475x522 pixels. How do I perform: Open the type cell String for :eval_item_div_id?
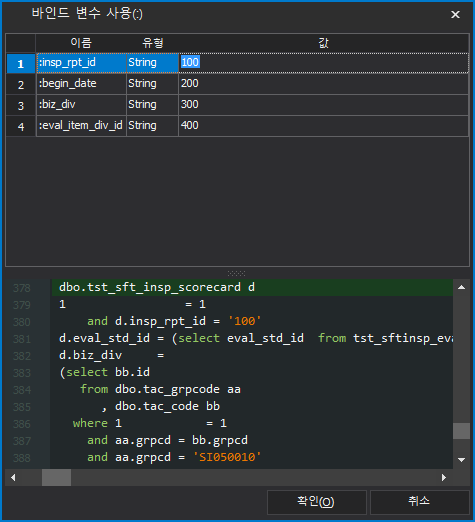[152, 126]
